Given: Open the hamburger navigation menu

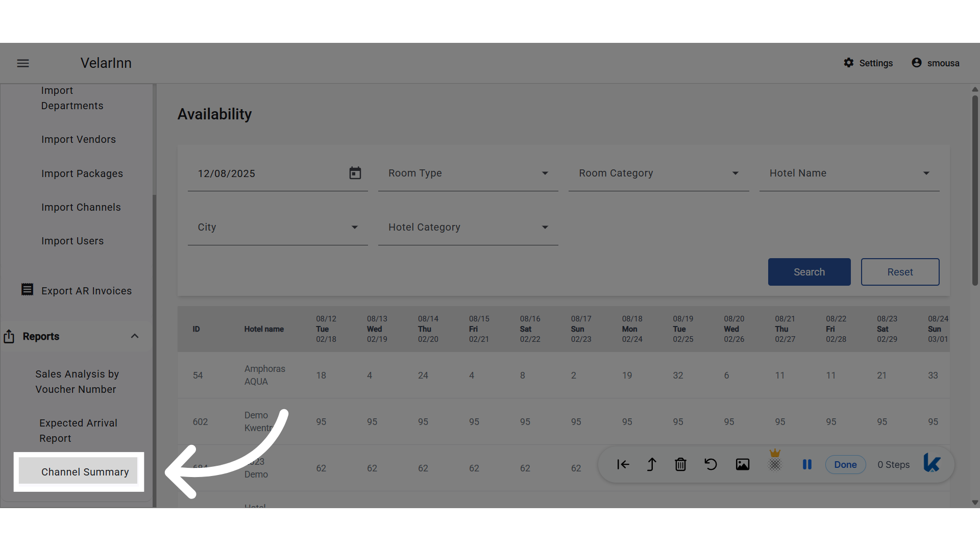Looking at the screenshot, I should 23,63.
